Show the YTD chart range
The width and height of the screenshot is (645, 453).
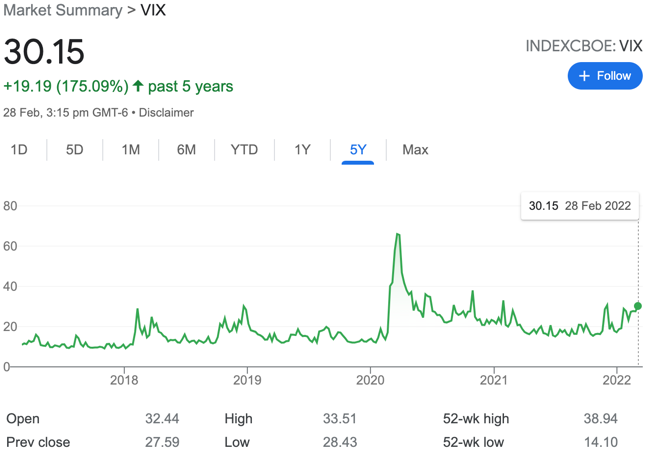click(x=244, y=149)
